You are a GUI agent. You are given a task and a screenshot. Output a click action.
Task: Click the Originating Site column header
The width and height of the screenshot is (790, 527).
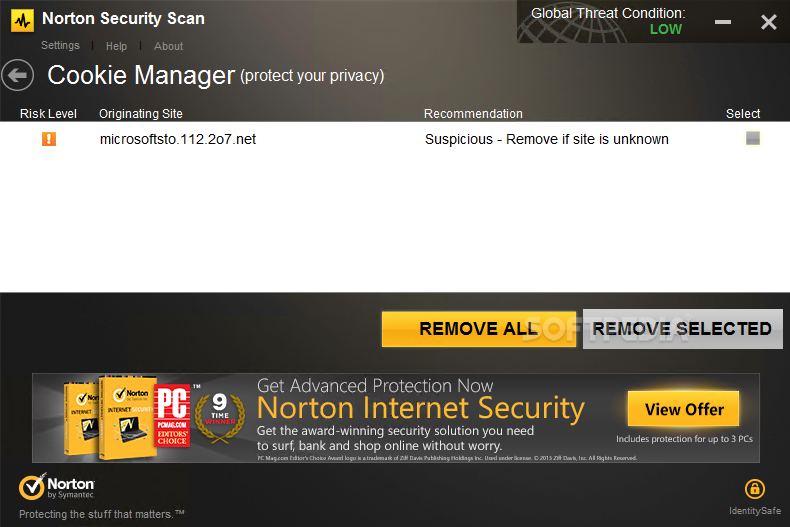(141, 114)
